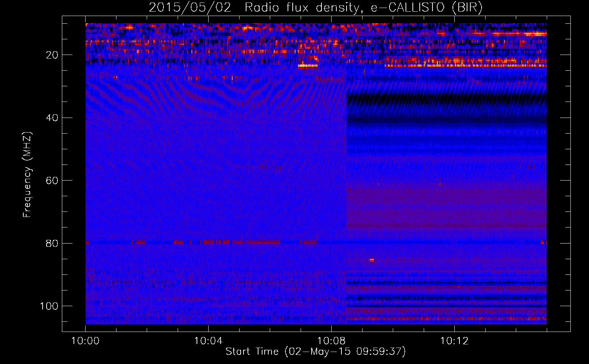This screenshot has height=364, width=589.
Task: Select the 20 MHz frequency tick label
Action: (x=52, y=55)
